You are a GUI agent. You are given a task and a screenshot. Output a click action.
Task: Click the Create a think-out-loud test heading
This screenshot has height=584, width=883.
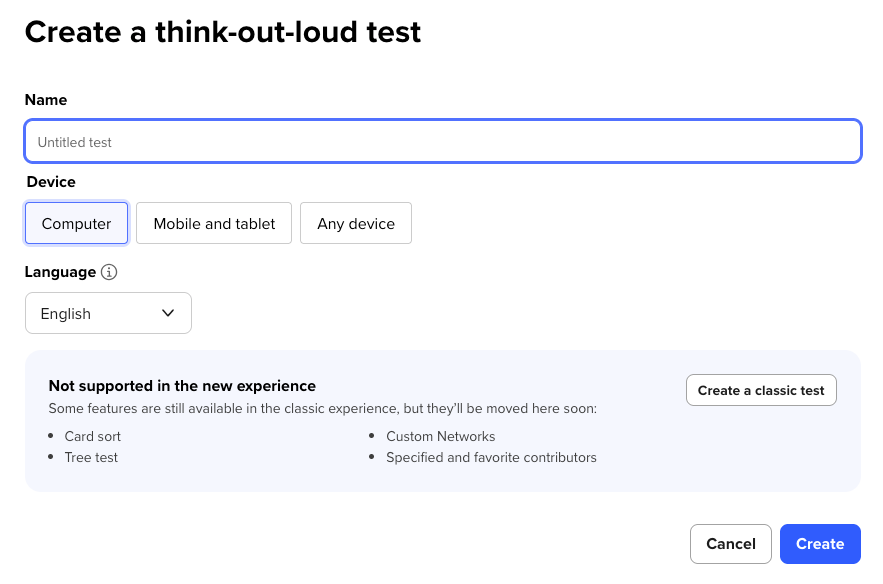[223, 32]
